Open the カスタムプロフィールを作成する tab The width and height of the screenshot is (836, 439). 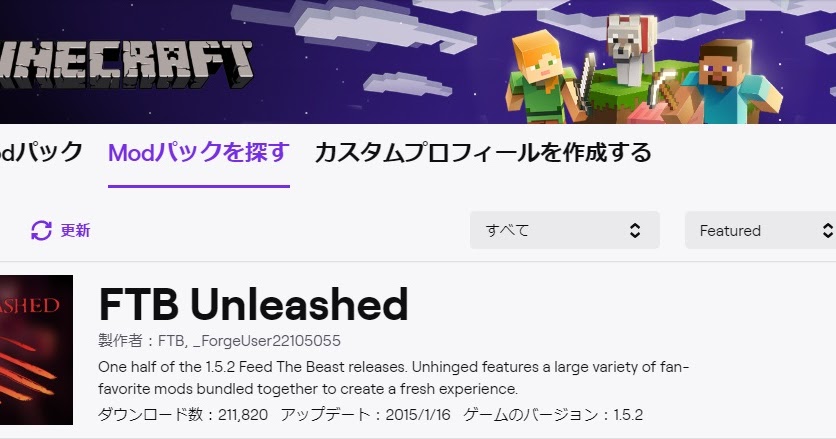click(x=483, y=153)
